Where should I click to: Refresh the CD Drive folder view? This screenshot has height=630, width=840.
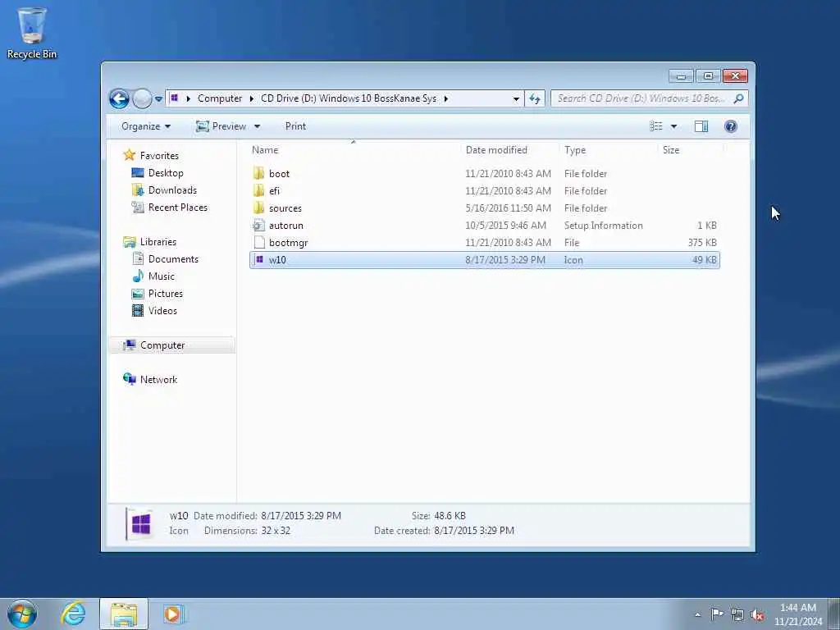click(535, 98)
